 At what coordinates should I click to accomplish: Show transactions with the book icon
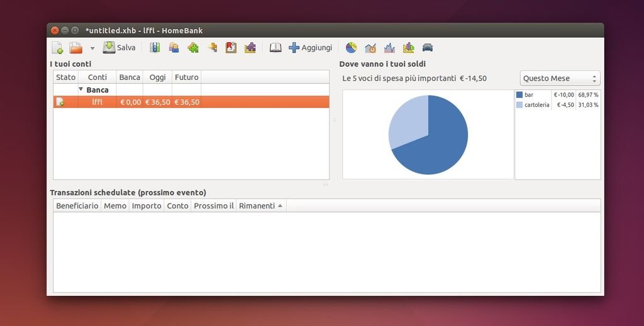[275, 48]
